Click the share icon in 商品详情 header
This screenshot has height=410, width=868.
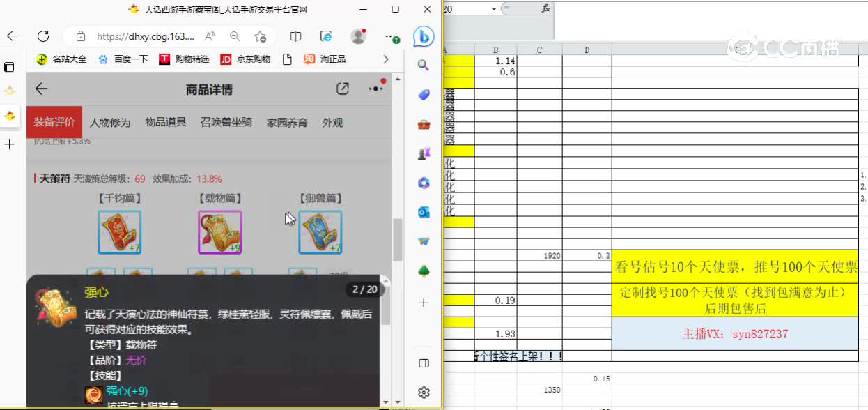tap(342, 89)
